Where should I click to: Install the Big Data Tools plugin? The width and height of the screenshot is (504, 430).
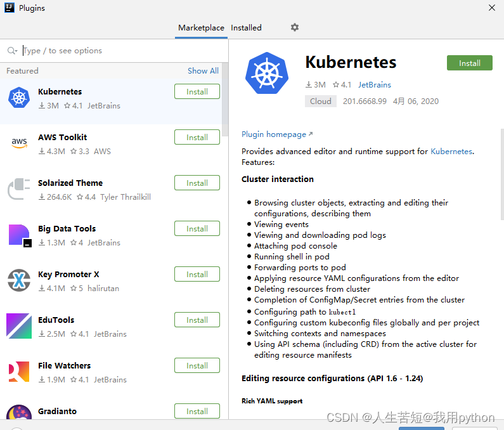pos(197,229)
